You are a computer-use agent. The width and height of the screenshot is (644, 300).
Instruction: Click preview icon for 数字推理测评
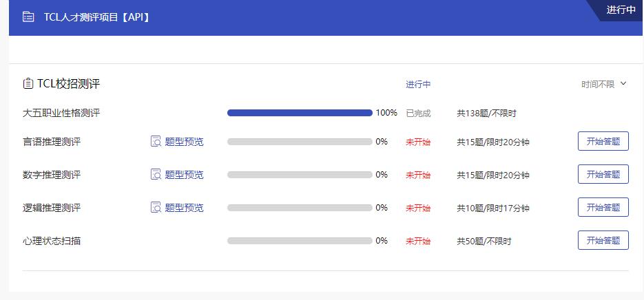click(x=156, y=175)
